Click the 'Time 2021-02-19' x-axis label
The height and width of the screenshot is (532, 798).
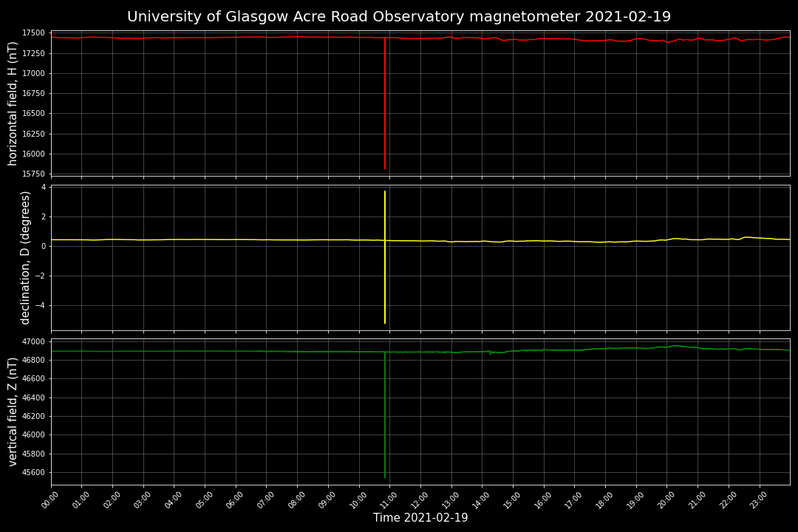[420, 518]
